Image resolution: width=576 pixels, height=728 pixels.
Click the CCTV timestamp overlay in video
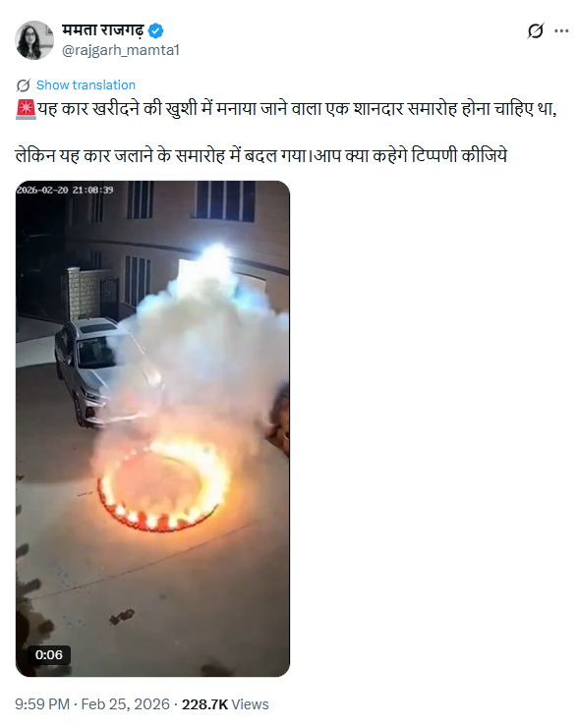(65, 190)
